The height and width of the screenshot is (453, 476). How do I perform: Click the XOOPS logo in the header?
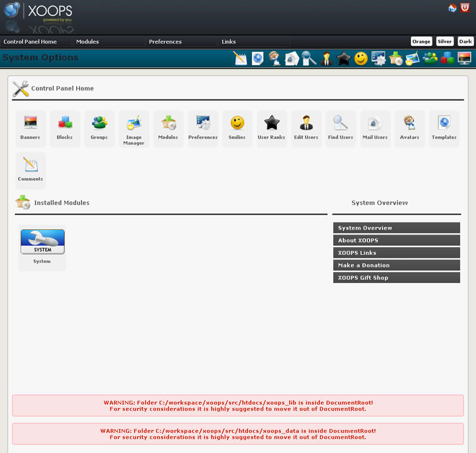tap(38, 12)
